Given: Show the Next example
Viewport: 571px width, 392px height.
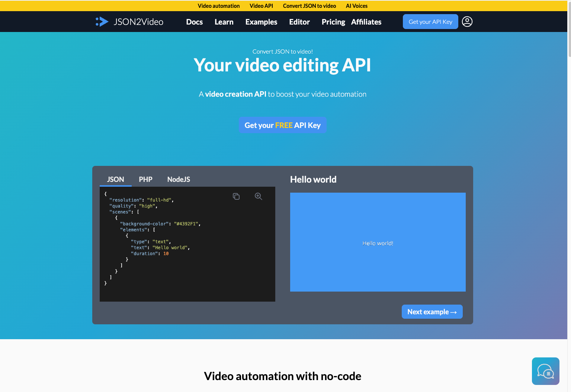Looking at the screenshot, I should tap(432, 312).
